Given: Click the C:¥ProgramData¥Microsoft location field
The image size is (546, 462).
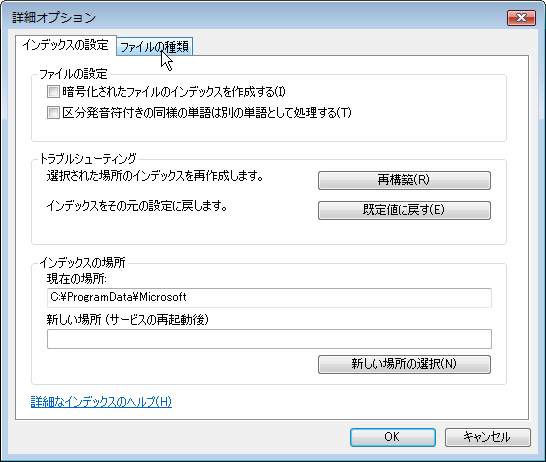Looking at the screenshot, I should point(269,298).
